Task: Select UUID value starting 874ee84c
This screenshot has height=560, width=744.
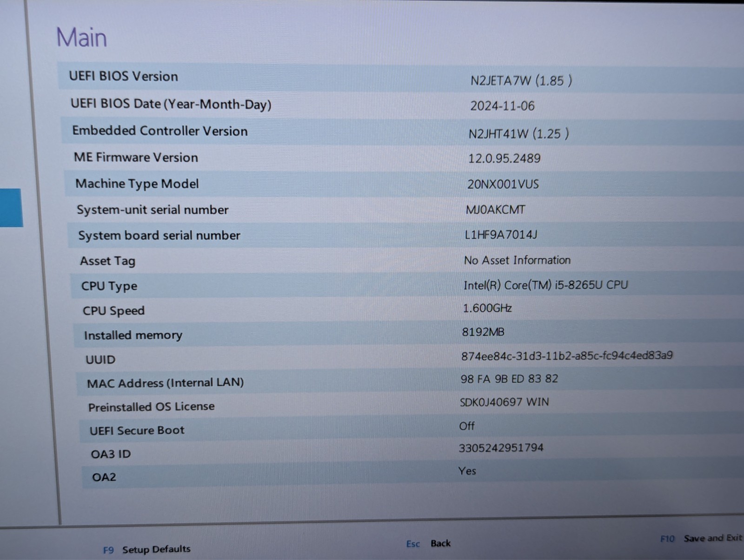Action: click(567, 355)
